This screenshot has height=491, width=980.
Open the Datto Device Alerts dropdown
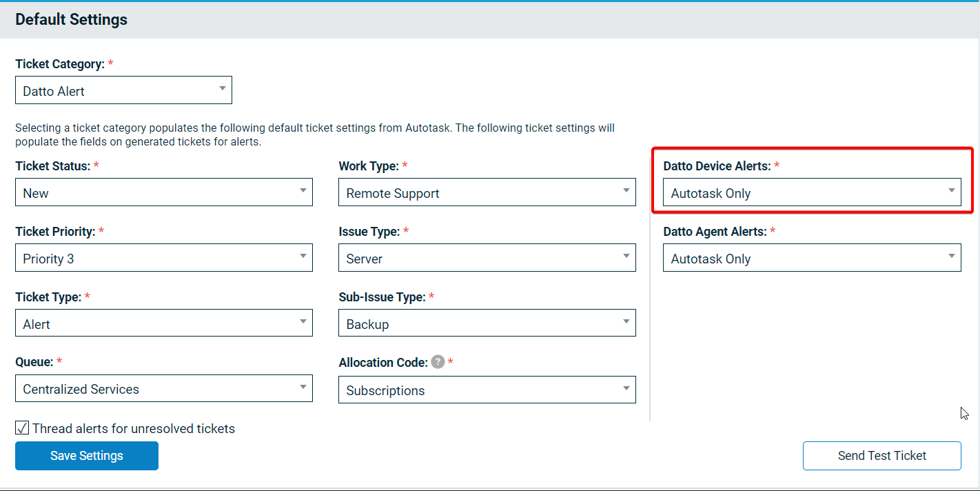(812, 192)
